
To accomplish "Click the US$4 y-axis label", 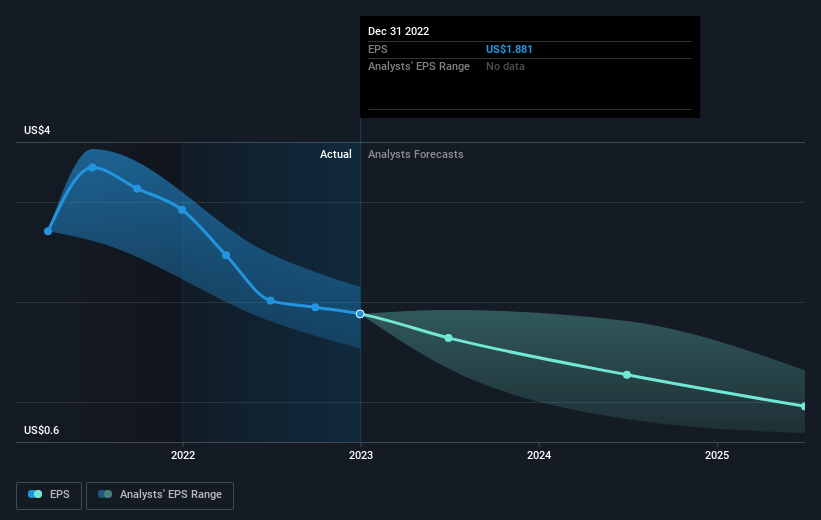I will coord(37,130).
